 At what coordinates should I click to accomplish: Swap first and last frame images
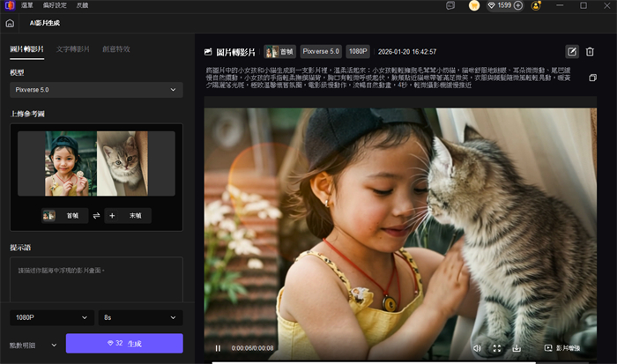point(96,216)
